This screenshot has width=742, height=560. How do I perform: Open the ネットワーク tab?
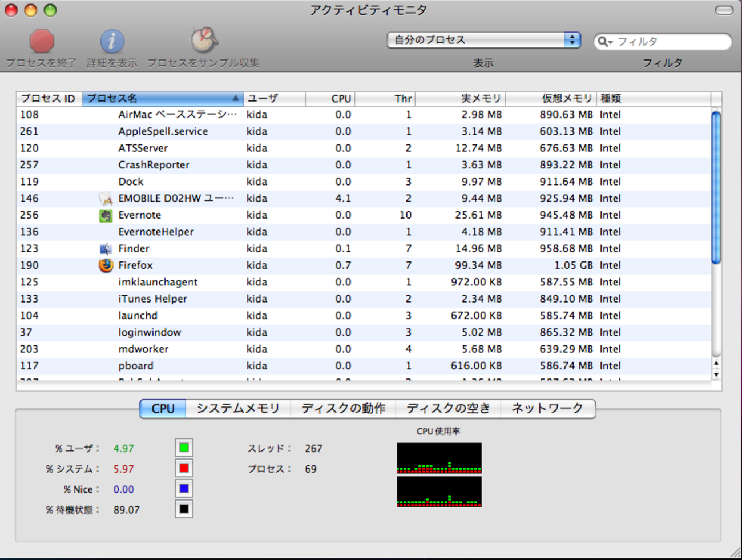point(547,409)
